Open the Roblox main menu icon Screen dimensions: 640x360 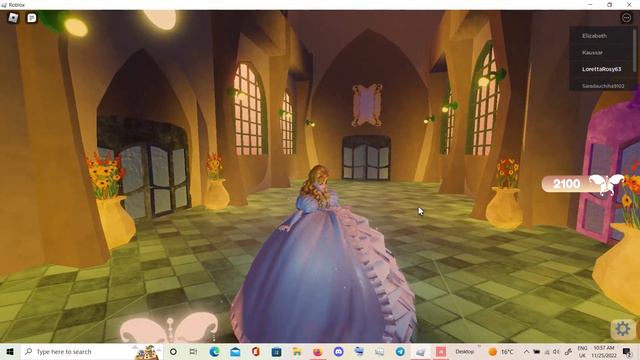click(13, 18)
